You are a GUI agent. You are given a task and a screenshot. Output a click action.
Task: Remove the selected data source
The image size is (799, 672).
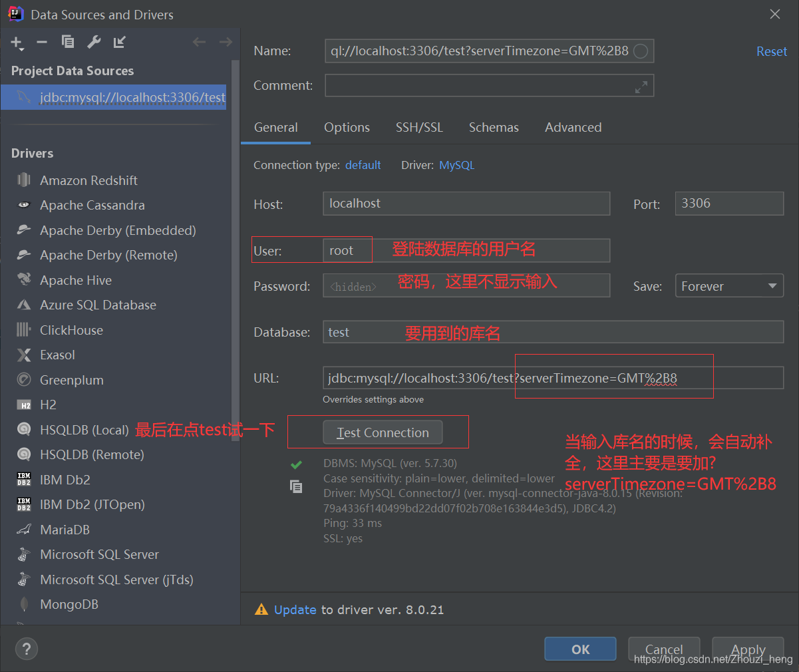coord(41,41)
